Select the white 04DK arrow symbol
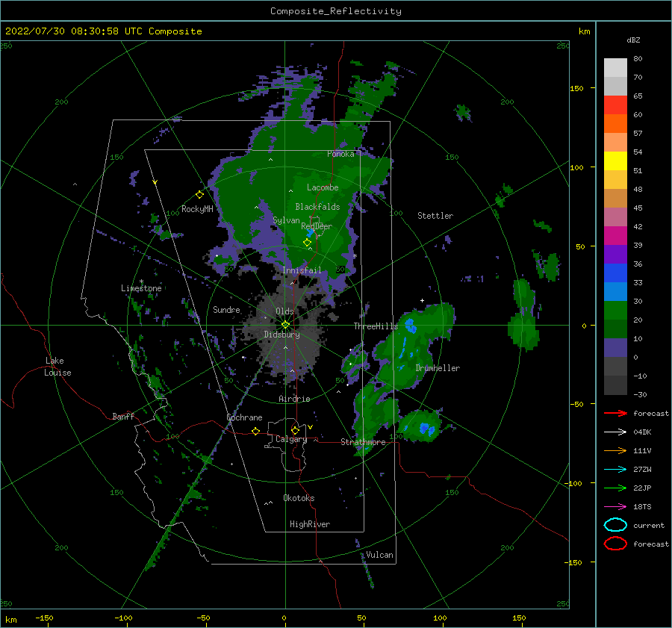Image resolution: width=672 pixels, height=628 pixels. pyautogui.click(x=615, y=432)
